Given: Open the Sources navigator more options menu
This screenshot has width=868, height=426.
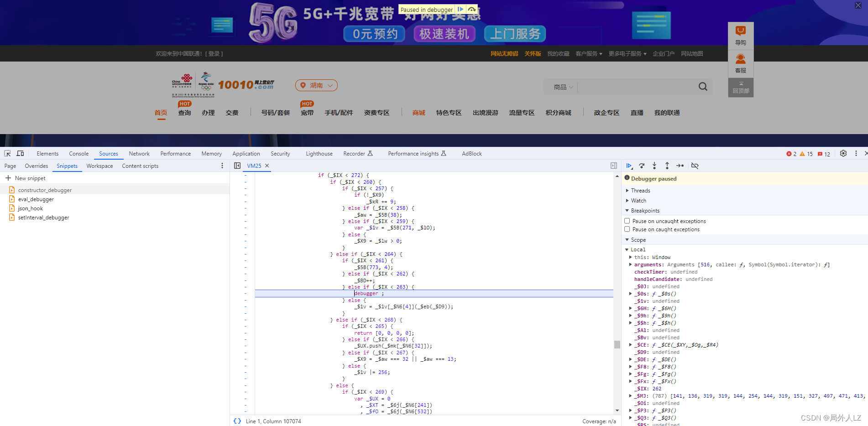Looking at the screenshot, I should [222, 166].
